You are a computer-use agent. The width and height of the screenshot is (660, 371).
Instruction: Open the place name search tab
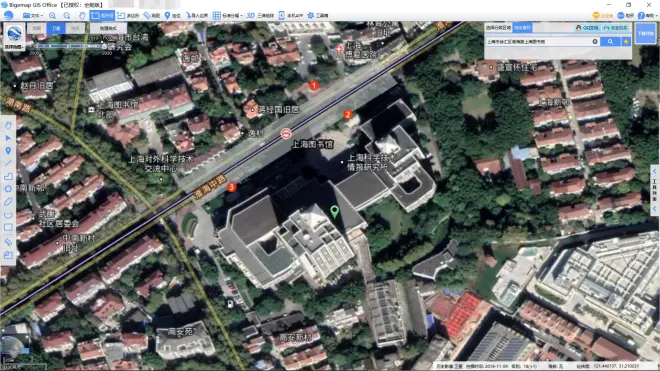pyautogui.click(x=522, y=28)
